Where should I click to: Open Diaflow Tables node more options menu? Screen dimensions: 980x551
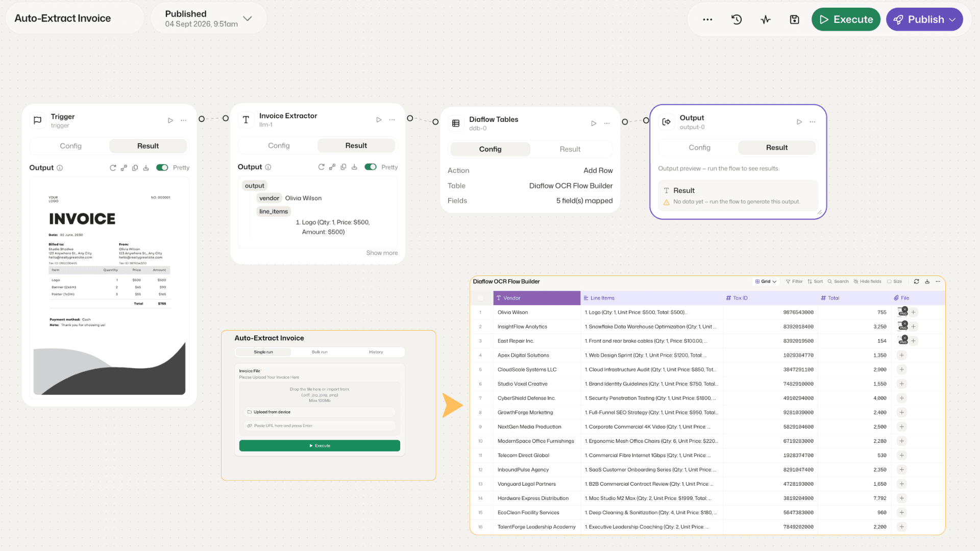click(607, 123)
